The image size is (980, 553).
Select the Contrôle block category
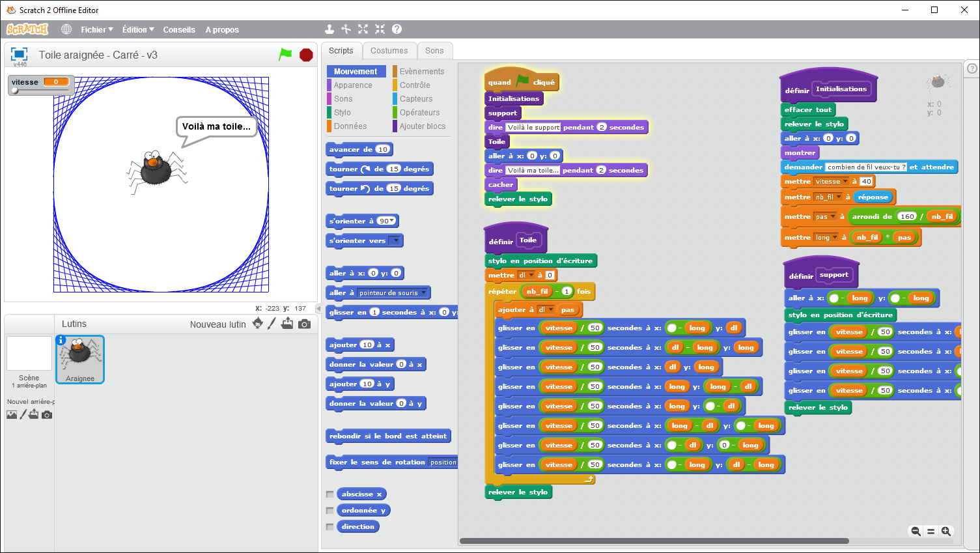coord(415,85)
